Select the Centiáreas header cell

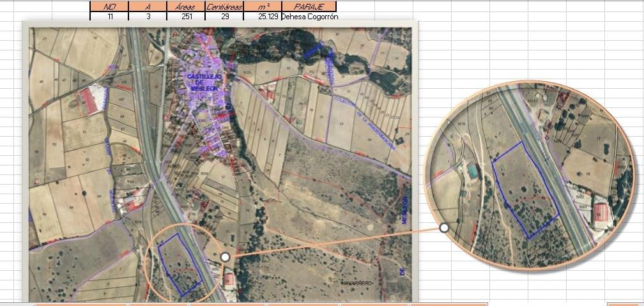pos(224,6)
